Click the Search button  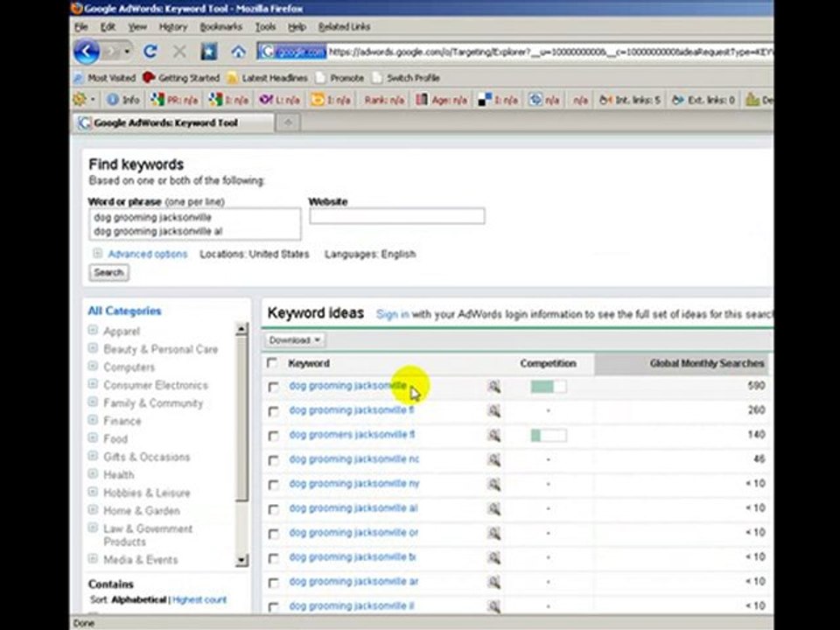tap(108, 273)
